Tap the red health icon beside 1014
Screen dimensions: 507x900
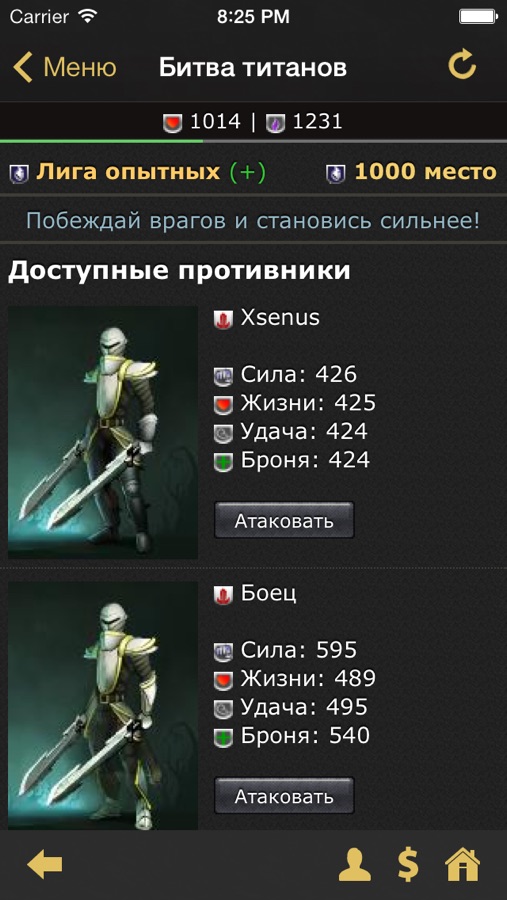click(172, 123)
